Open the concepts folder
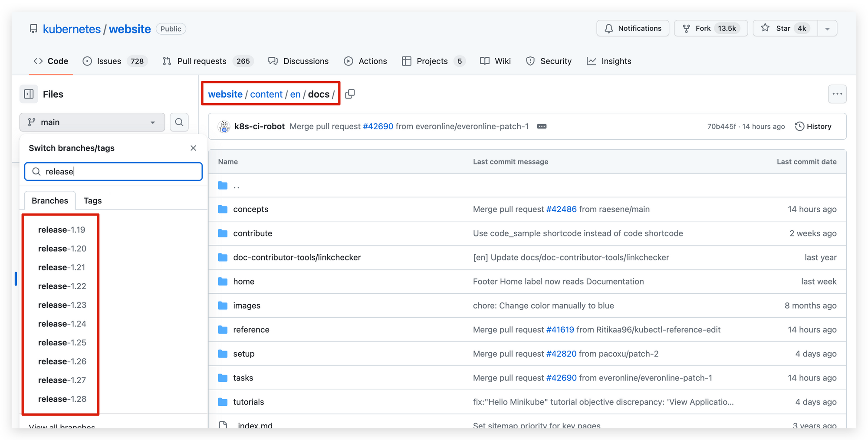This screenshot has width=868, height=440. (250, 209)
